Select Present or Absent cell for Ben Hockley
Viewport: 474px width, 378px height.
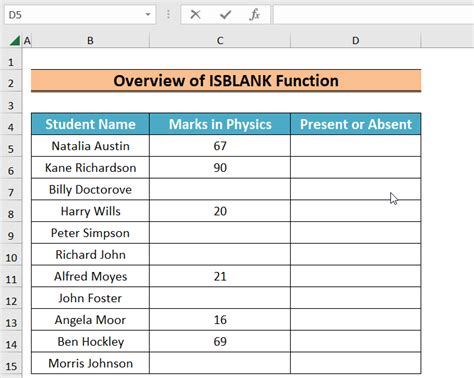click(356, 341)
